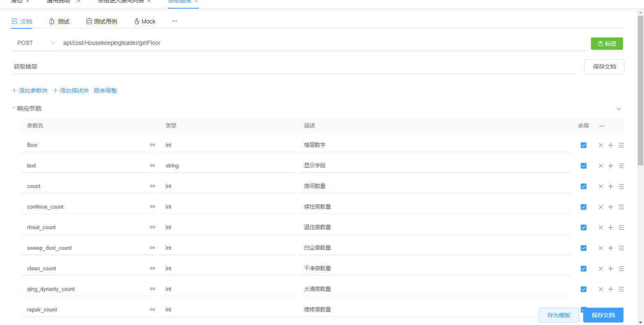Open the table header more options
The height and width of the screenshot is (325, 644).
coord(602,126)
